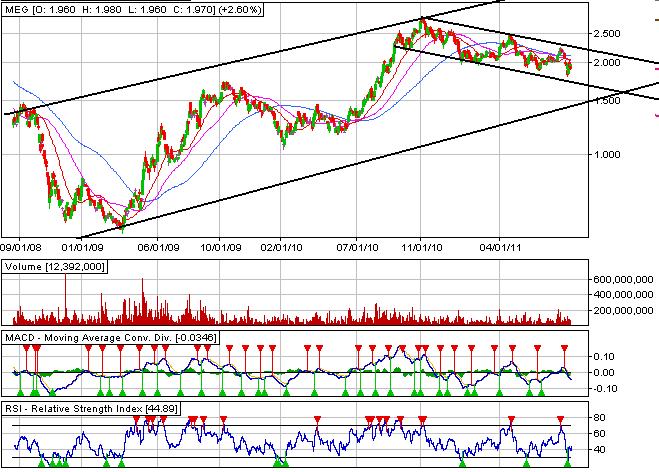Select the 400,000,000 volume axis label
659x472 pixels.
[623, 295]
